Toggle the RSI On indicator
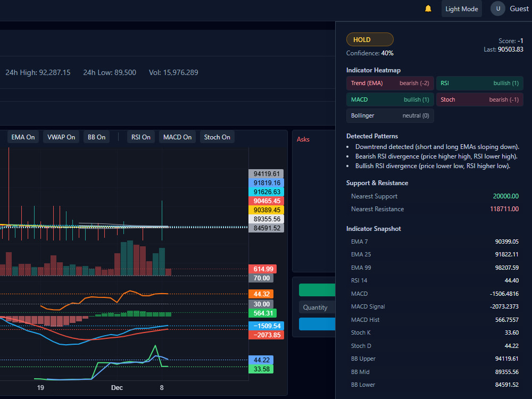The height and width of the screenshot is (399, 532). (x=141, y=137)
